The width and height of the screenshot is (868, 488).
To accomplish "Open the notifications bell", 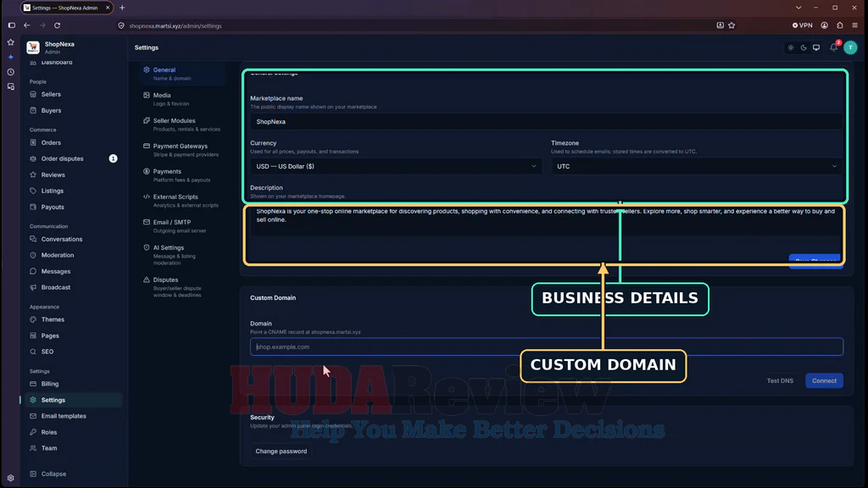I will (x=834, y=47).
